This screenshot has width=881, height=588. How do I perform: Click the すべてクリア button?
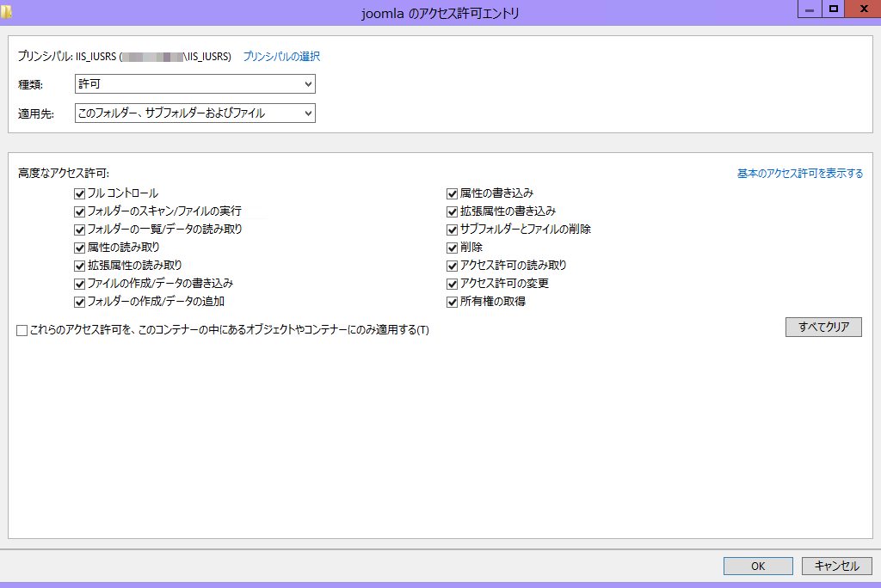(823, 327)
